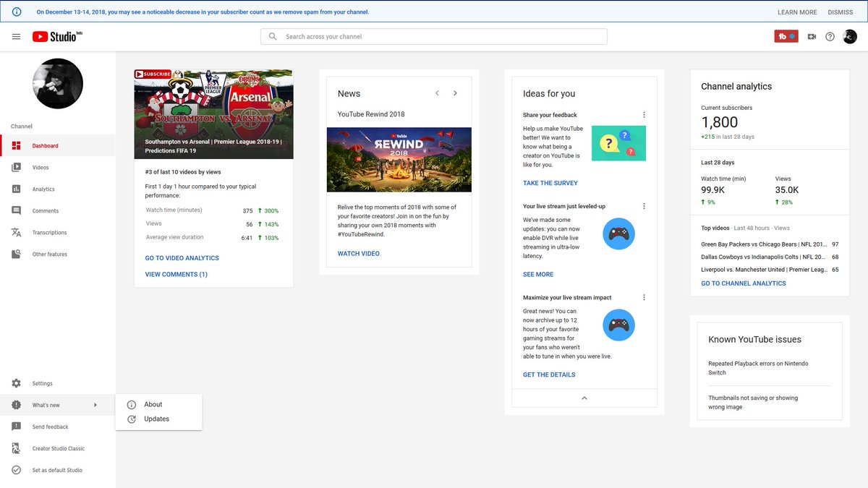Click the Videos sidebar icon

tap(16, 168)
